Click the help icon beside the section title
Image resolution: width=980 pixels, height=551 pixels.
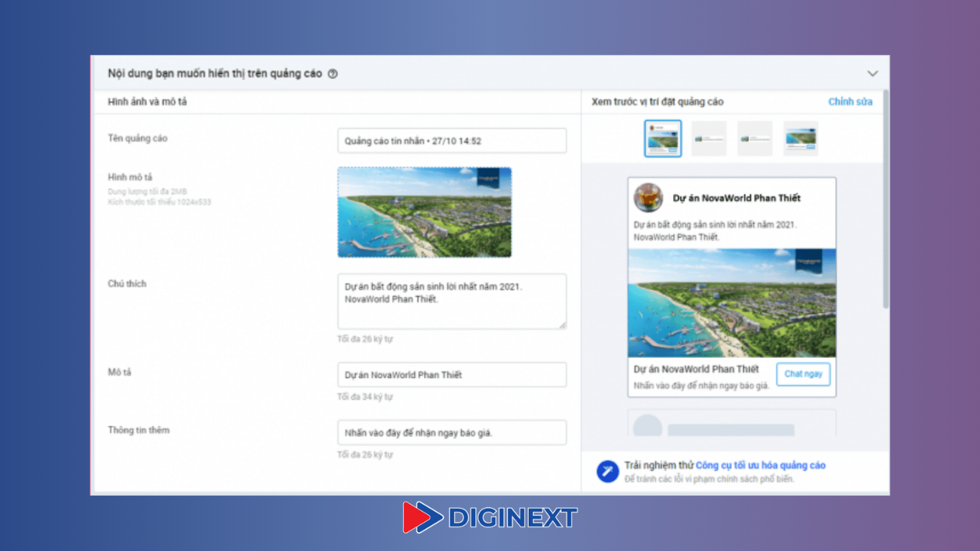[333, 74]
